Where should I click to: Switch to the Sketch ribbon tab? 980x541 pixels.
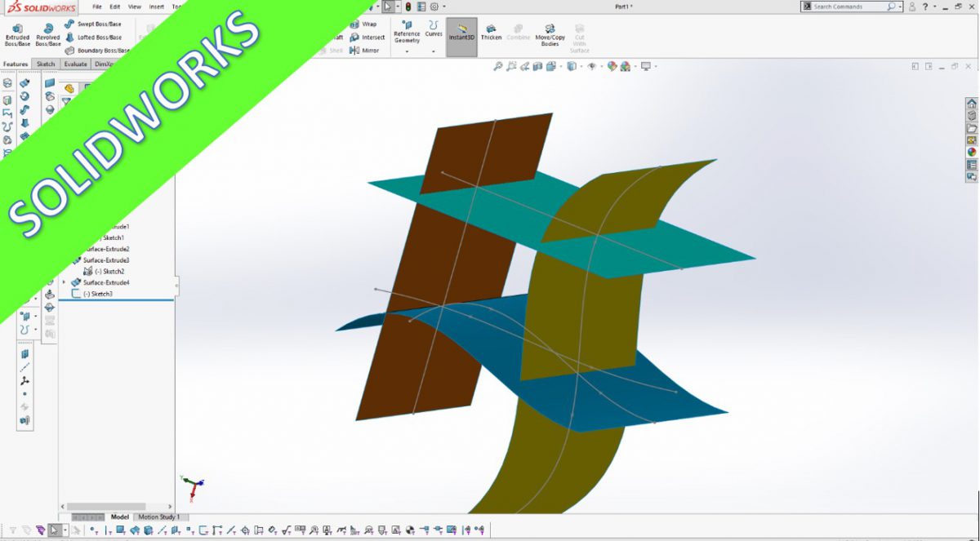coord(46,64)
